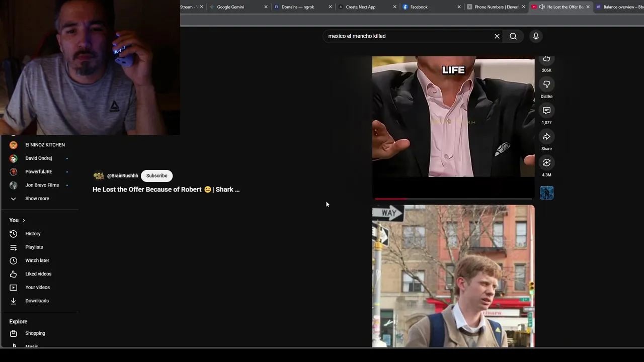Viewport: 644px width, 362px height.
Task: Close the Create Next App tab
Action: coord(394,7)
